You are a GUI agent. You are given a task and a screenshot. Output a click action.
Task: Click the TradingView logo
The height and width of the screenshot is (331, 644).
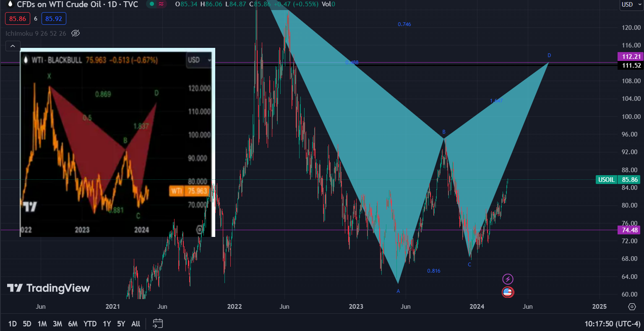coord(48,288)
